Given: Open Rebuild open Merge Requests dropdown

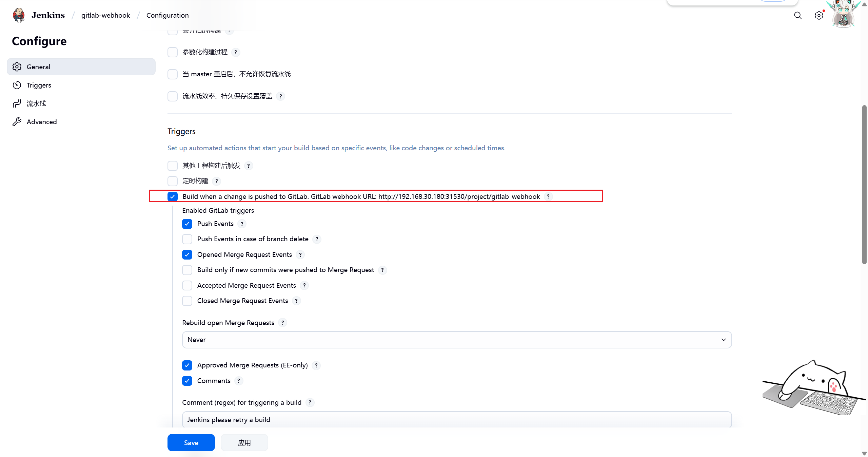Looking at the screenshot, I should tap(457, 340).
